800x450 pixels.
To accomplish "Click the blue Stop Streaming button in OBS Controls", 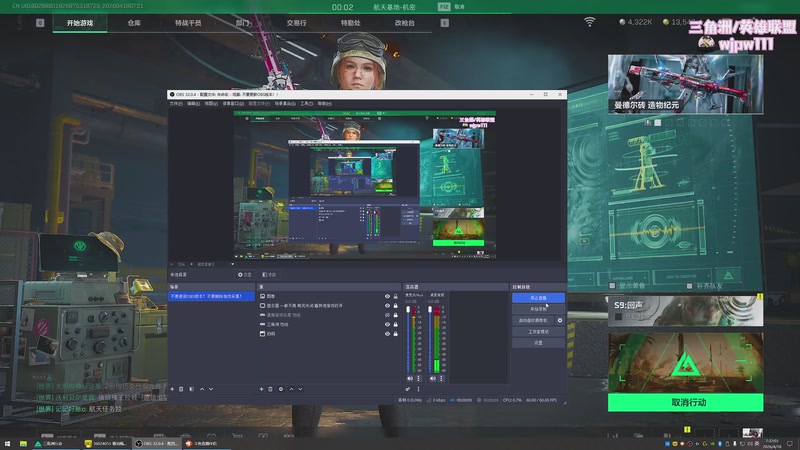I will (x=538, y=297).
